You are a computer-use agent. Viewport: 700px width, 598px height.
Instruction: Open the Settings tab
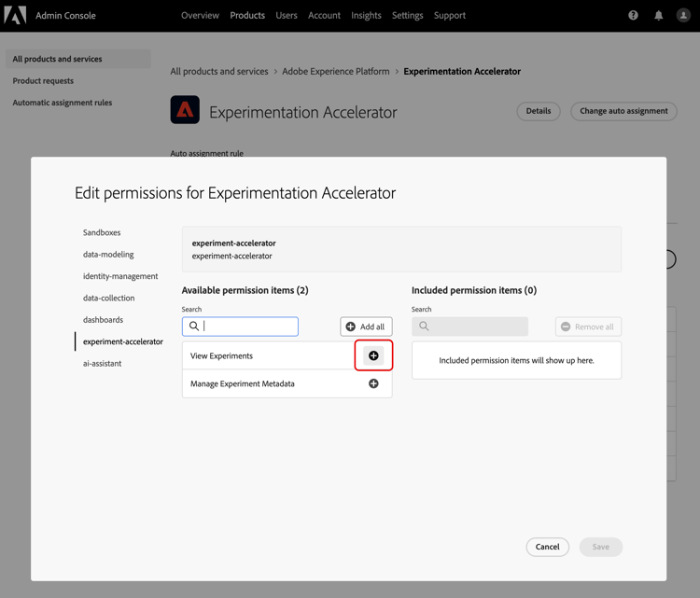(408, 15)
